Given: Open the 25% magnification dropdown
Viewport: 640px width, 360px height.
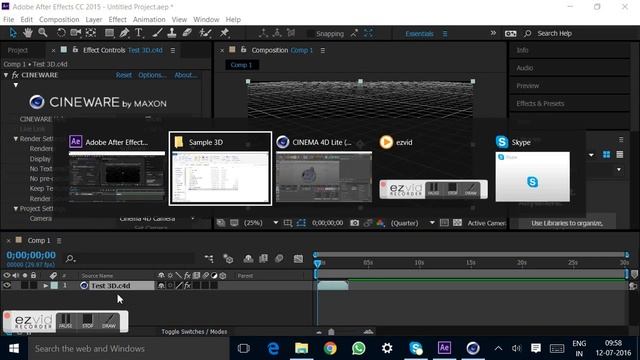Looking at the screenshot, I should click(276, 223).
